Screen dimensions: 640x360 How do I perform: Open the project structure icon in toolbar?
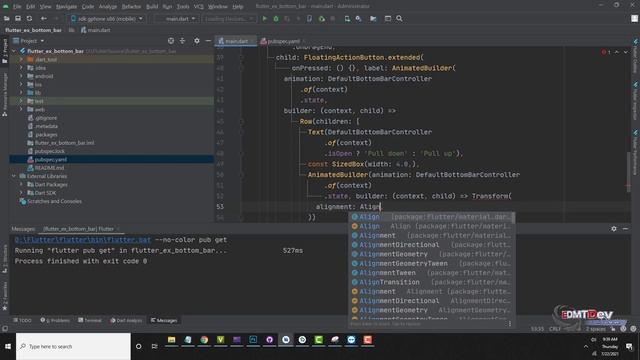click(373, 18)
